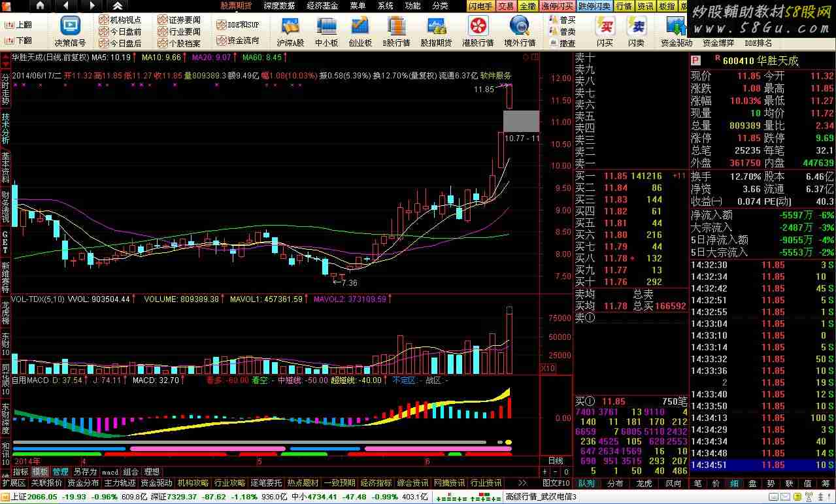Go back with the left arrow button
Screen dimensions: 836x504
(x=65, y=6)
